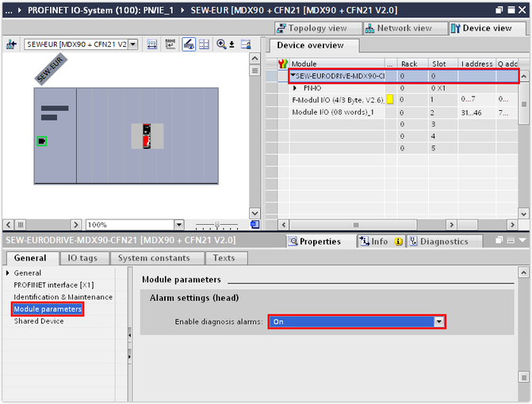Expand the PN-IO row

pyautogui.click(x=295, y=88)
